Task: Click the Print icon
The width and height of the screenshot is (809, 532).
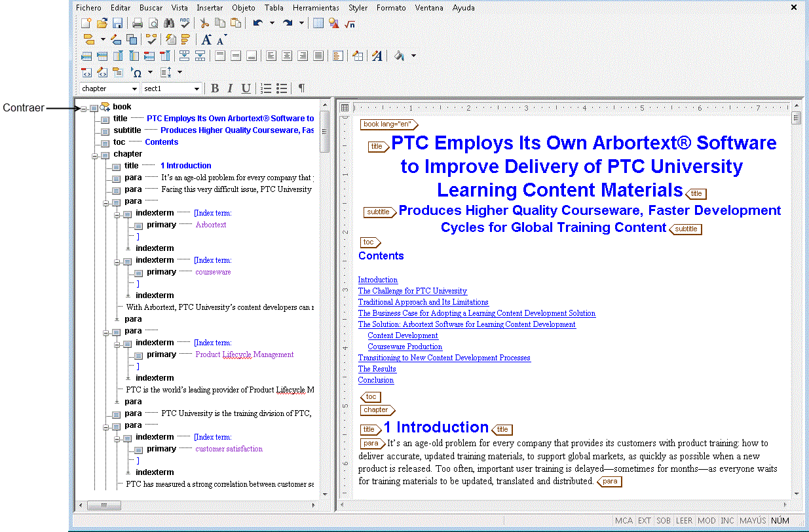Action: pyautogui.click(x=138, y=24)
